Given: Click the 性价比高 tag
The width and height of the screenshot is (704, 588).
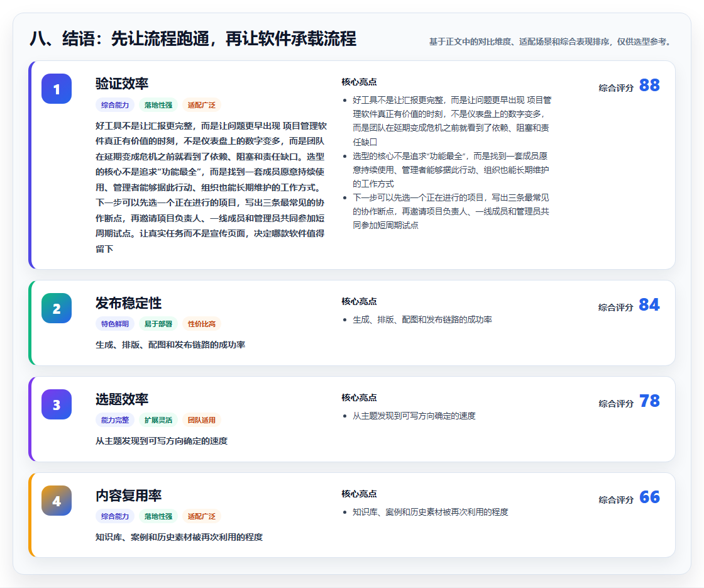Looking at the screenshot, I should coord(202,324).
